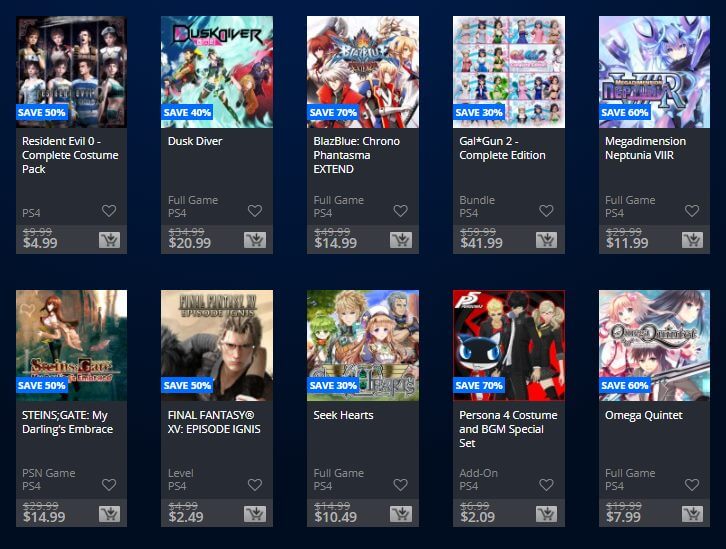This screenshot has width=726, height=549.
Task: Wishlist Dusk Diver with heart icon
Action: click(x=255, y=211)
